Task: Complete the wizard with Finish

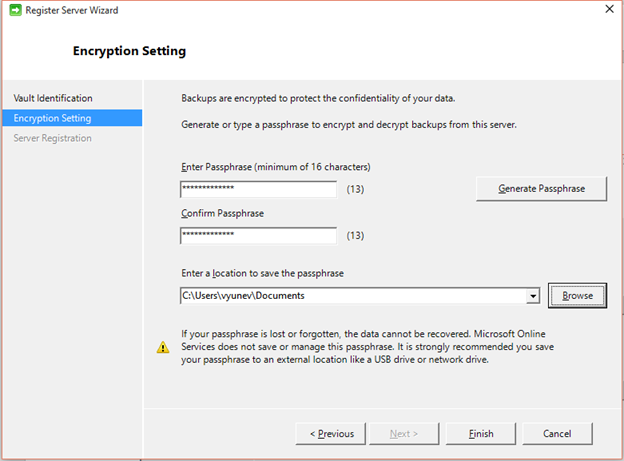Action: click(x=482, y=433)
